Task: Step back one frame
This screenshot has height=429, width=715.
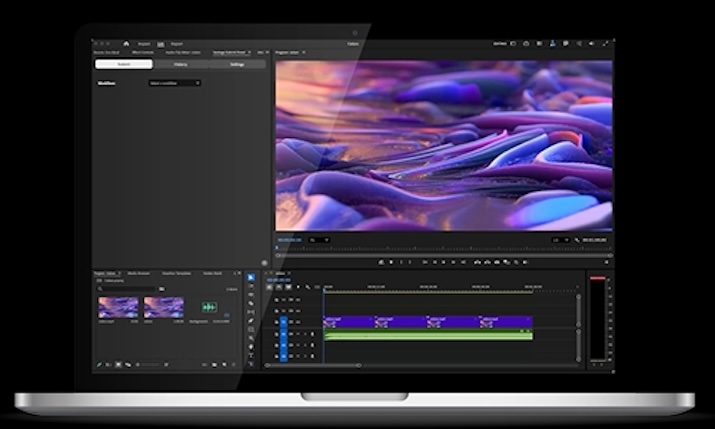Action: (435, 262)
